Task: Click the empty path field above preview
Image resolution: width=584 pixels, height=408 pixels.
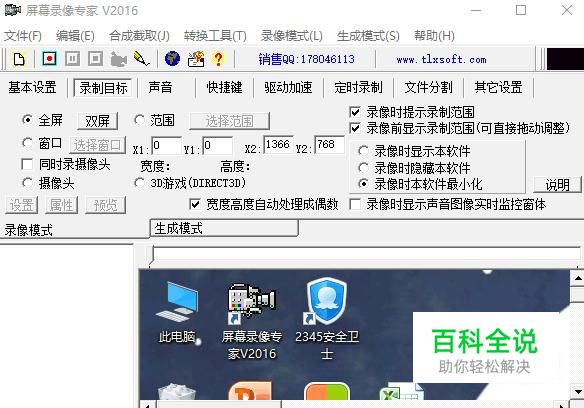Action: [366, 254]
